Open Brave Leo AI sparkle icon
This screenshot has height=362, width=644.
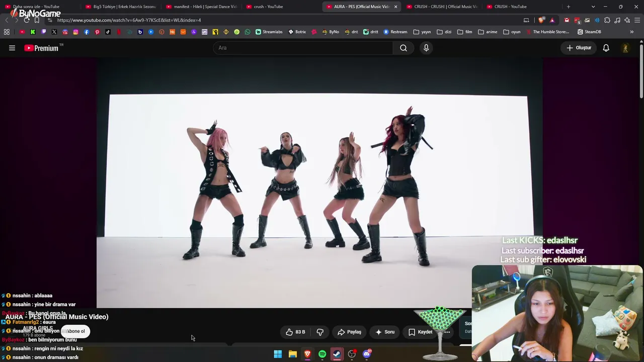click(627, 20)
